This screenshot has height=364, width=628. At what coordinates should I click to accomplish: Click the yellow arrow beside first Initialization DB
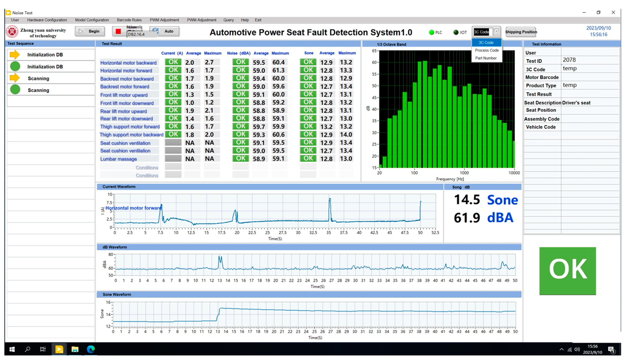(15, 54)
